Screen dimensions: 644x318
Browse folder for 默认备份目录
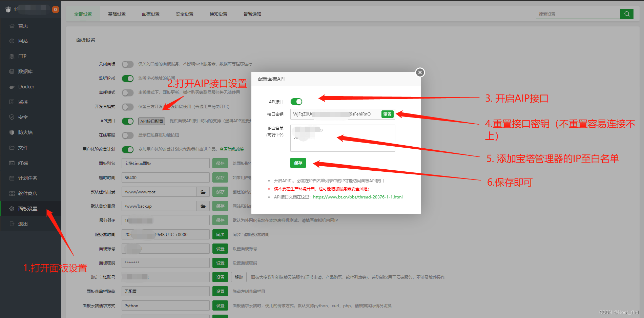coord(203,206)
